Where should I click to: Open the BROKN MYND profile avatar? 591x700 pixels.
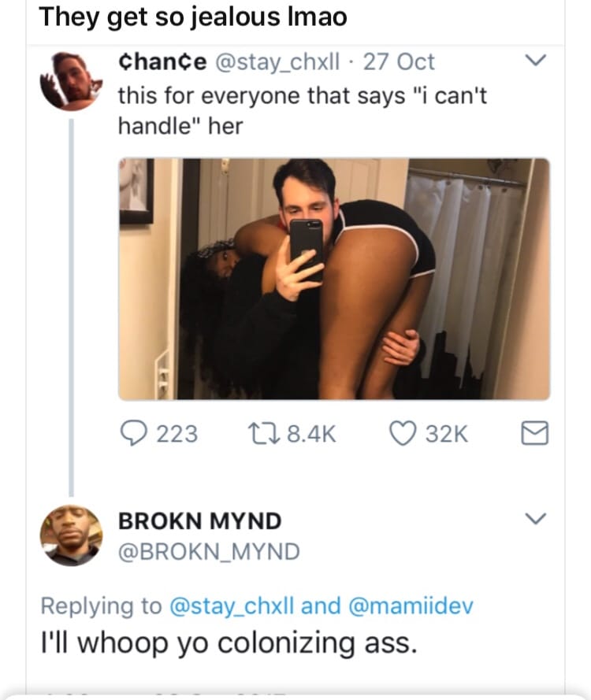click(x=72, y=535)
